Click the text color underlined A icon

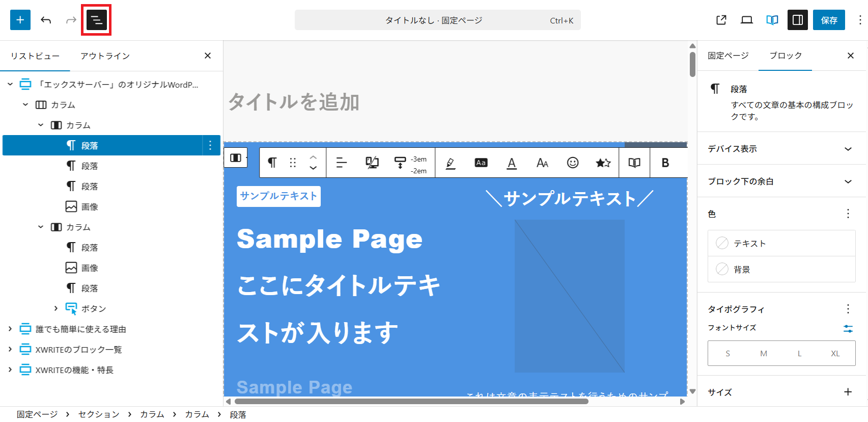coord(512,163)
